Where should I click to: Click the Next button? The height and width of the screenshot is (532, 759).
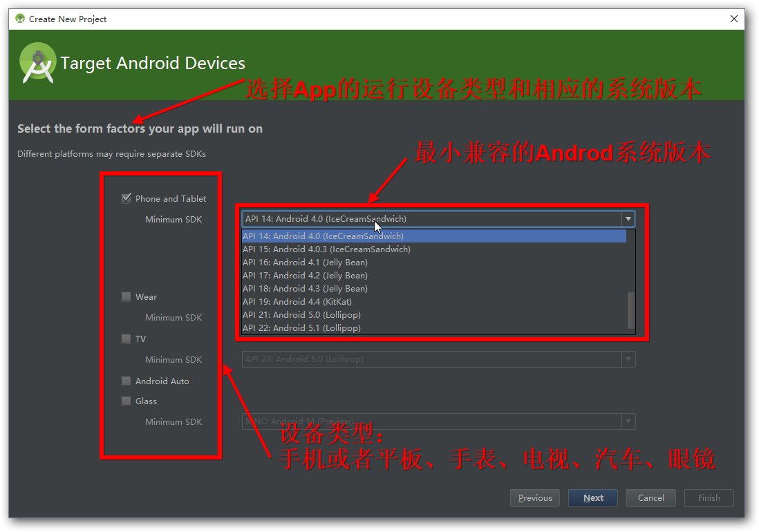tap(593, 497)
